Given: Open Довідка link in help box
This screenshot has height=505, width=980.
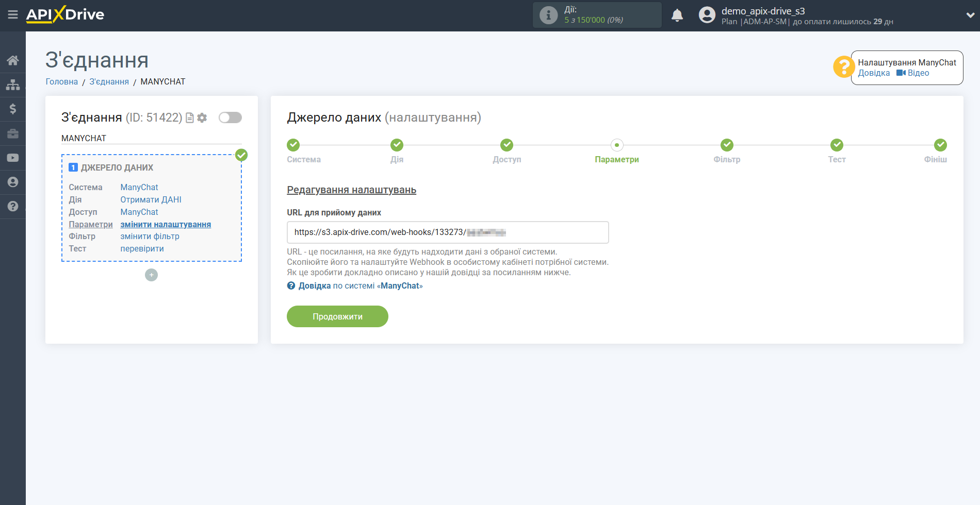Looking at the screenshot, I should (874, 73).
